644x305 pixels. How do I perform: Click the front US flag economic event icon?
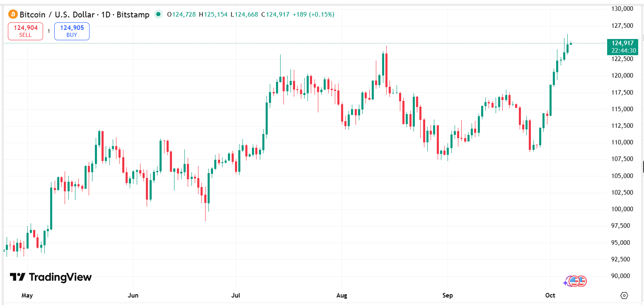pos(574,281)
